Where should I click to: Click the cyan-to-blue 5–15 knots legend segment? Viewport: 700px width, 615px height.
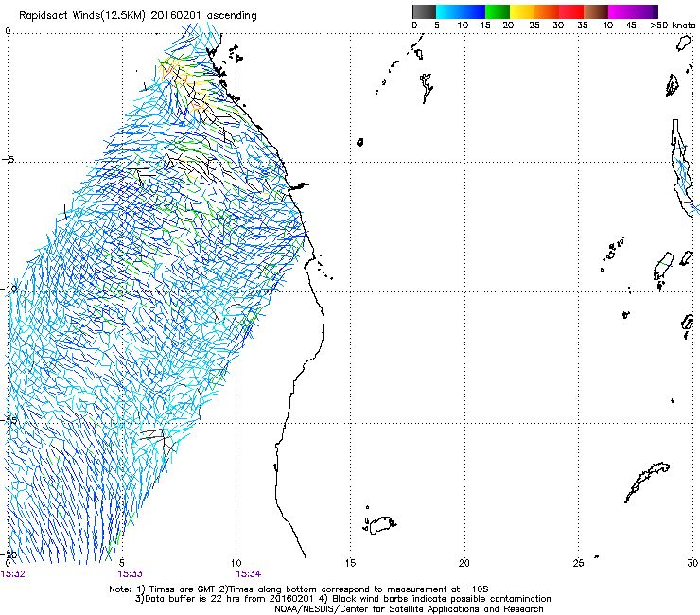point(461,11)
